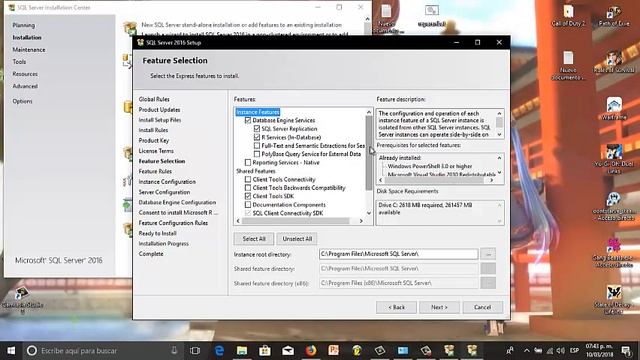Click the taskbar microphone search icon
640x360 pixels.
174,351
